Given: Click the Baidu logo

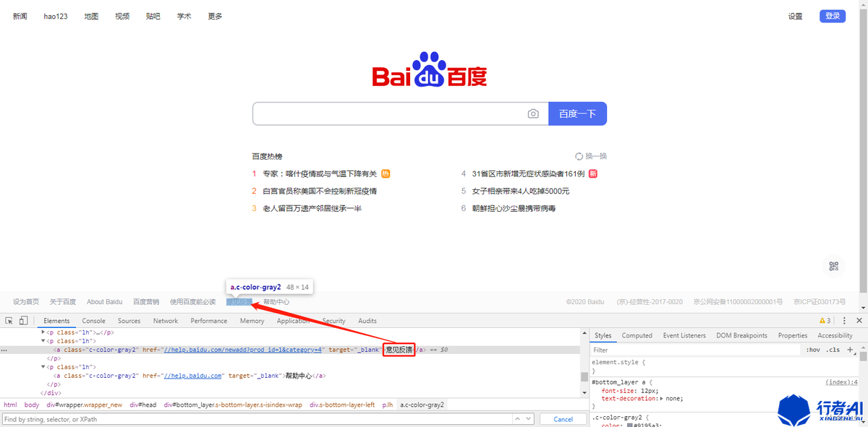Looking at the screenshot, I should [430, 71].
